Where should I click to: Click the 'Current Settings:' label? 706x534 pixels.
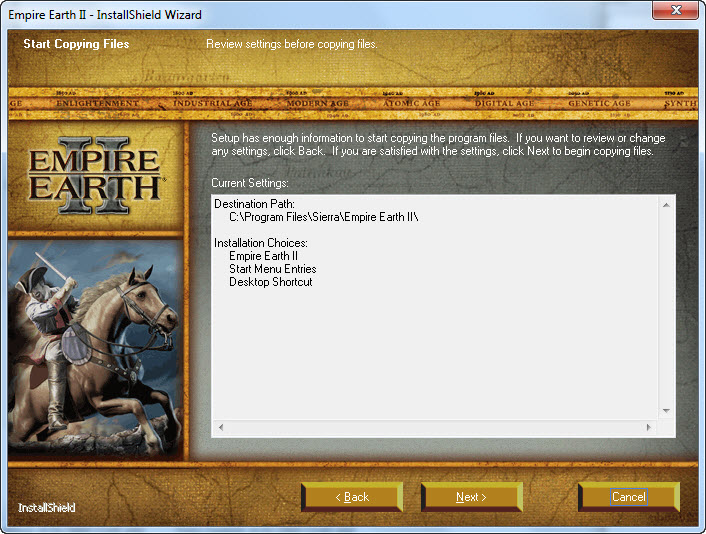(x=250, y=183)
